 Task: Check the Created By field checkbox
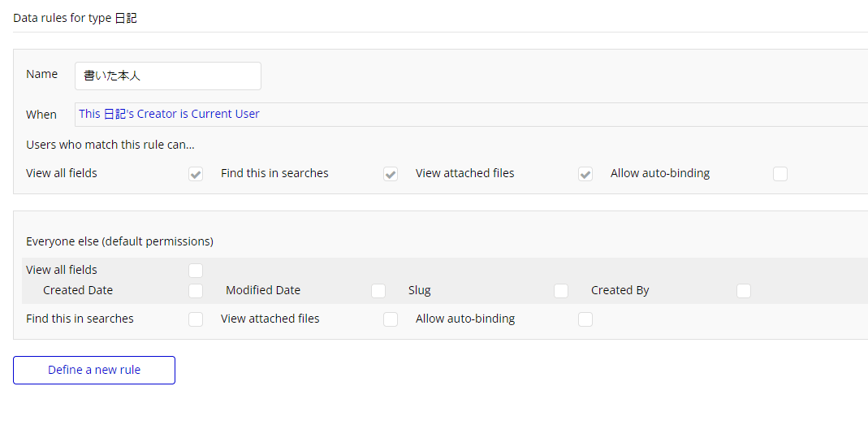pos(744,291)
